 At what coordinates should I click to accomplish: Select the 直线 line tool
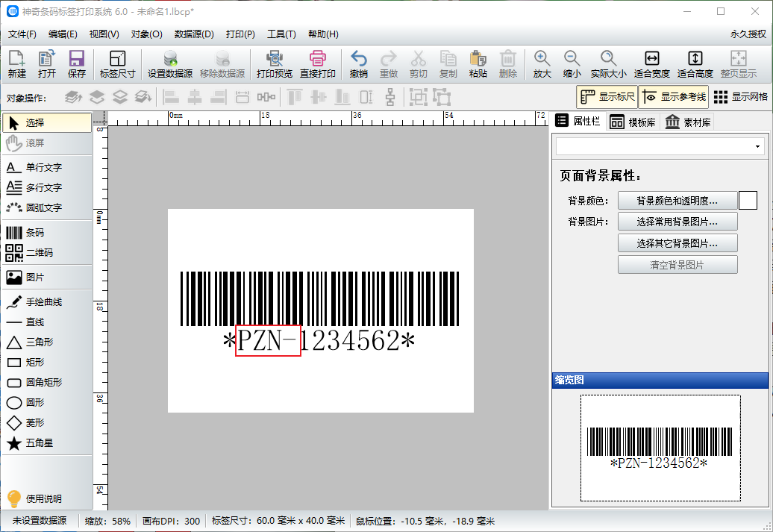47,322
